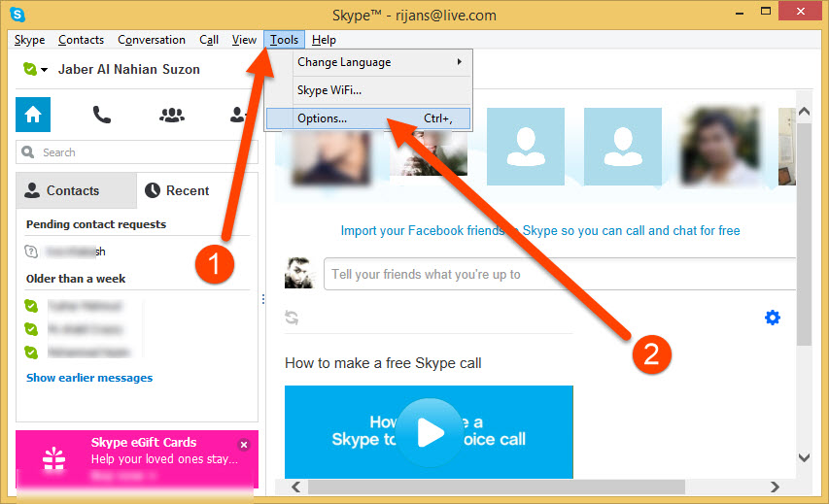Screen dimensions: 829x504
Task: Click the refresh feed icon
Action: coord(292,318)
